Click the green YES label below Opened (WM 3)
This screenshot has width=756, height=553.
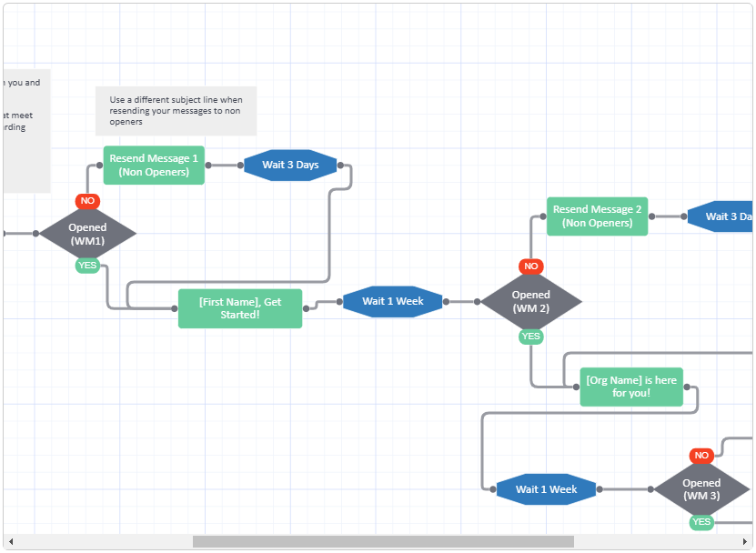tap(701, 522)
